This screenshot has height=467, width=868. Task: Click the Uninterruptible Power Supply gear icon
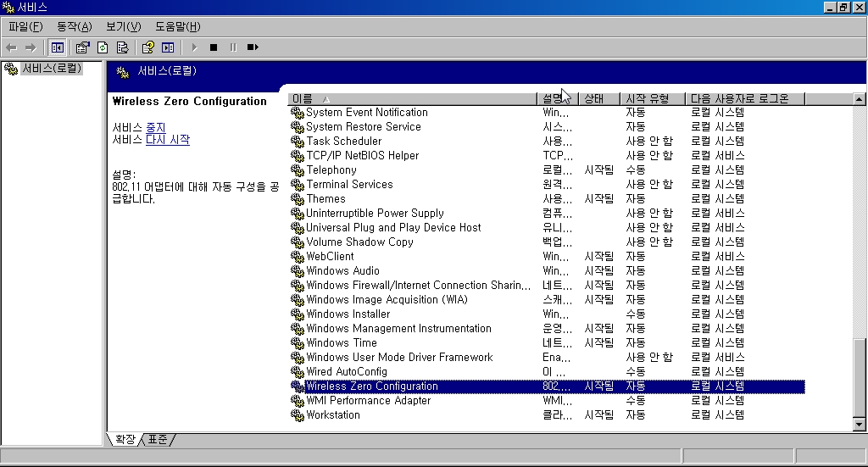298,213
